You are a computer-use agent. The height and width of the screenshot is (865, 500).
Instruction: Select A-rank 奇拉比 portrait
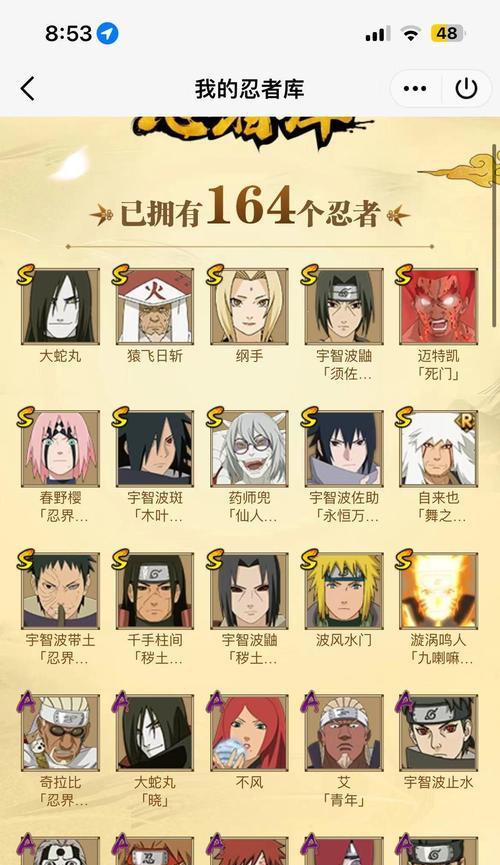point(60,732)
